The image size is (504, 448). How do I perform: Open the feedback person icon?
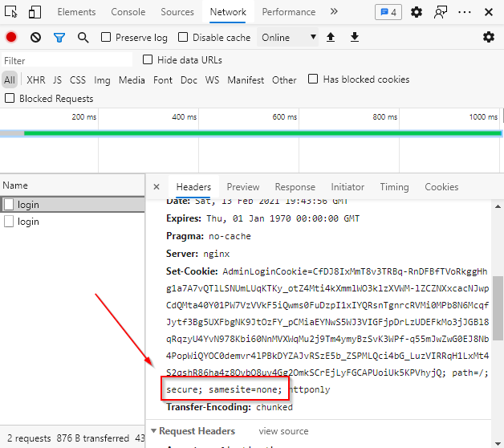(x=441, y=12)
